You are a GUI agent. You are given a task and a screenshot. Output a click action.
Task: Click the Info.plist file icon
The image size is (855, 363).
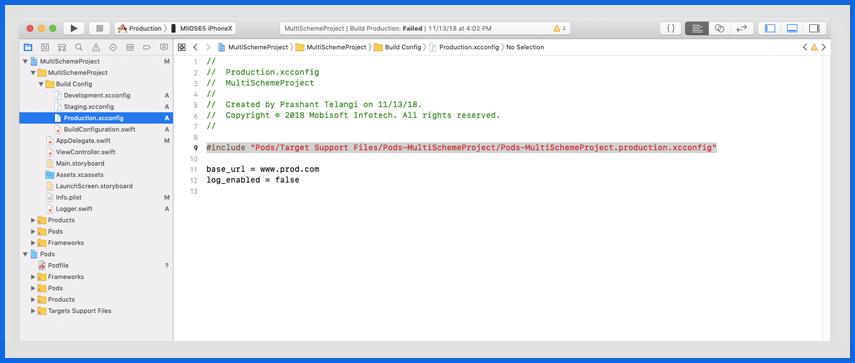(x=50, y=197)
